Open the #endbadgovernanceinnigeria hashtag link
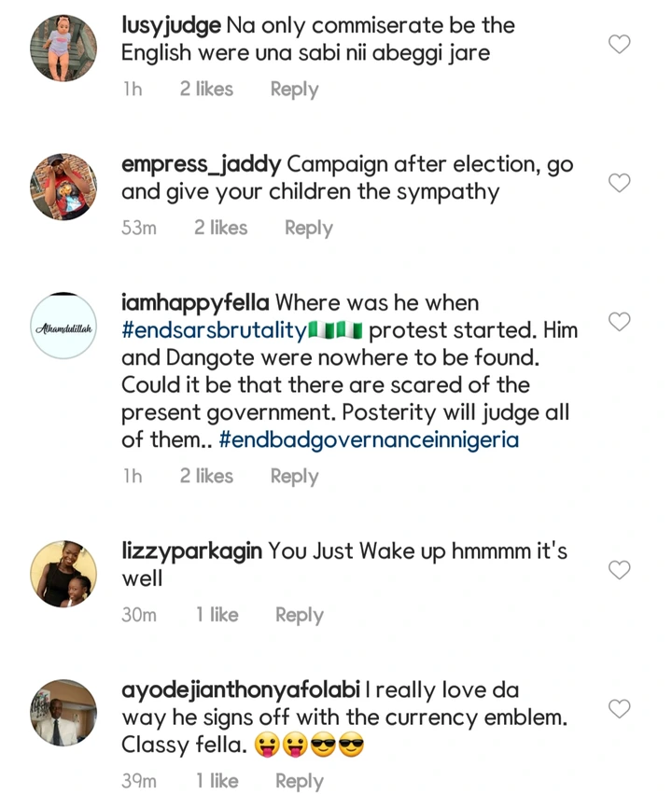 (x=369, y=439)
